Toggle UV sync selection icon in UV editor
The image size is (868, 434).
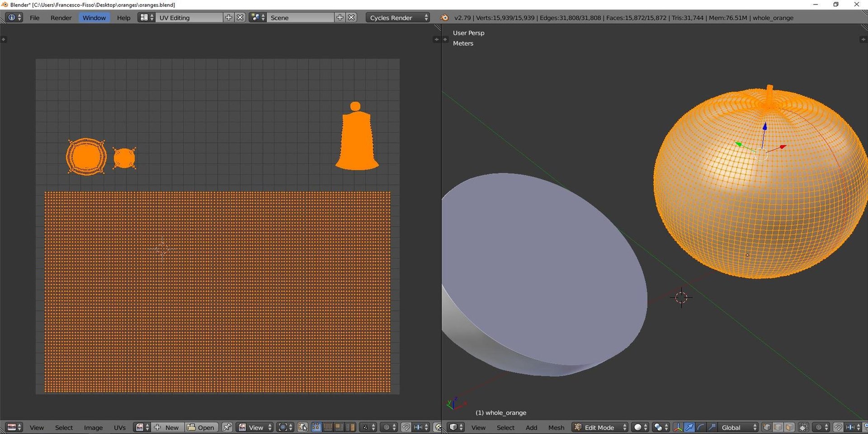[302, 427]
